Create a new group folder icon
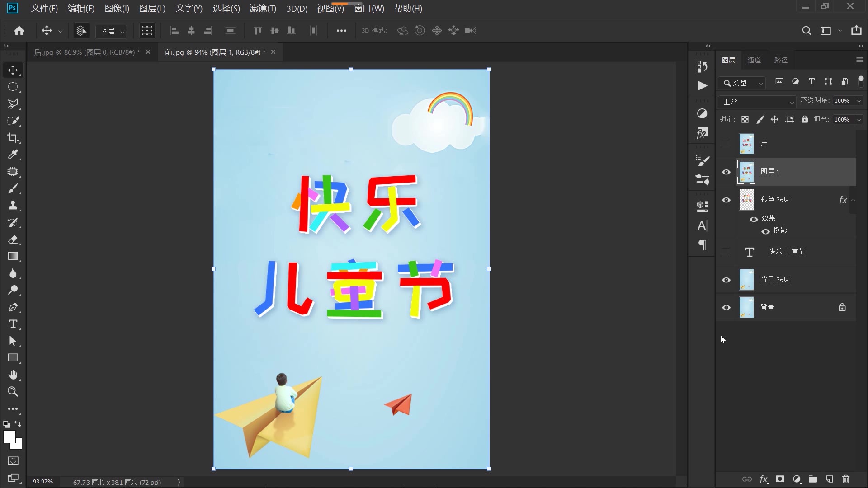This screenshot has width=868, height=488. (x=813, y=479)
